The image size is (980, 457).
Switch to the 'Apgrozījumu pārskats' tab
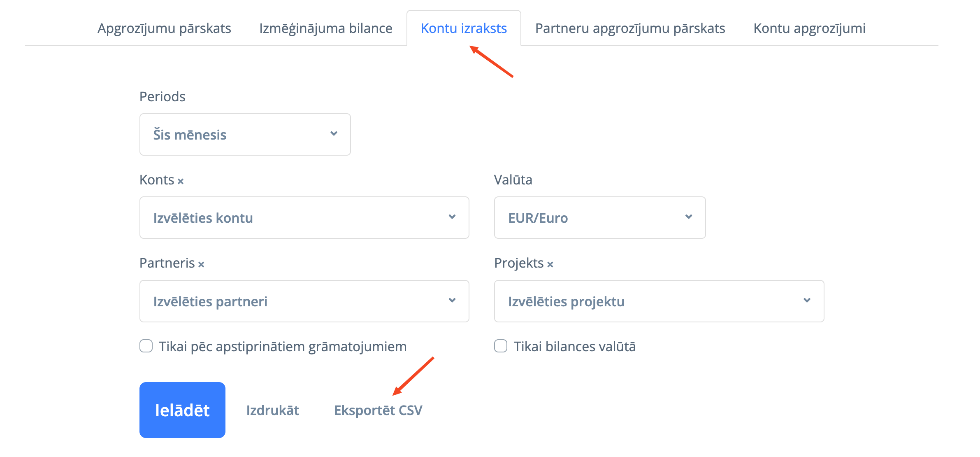point(164,28)
